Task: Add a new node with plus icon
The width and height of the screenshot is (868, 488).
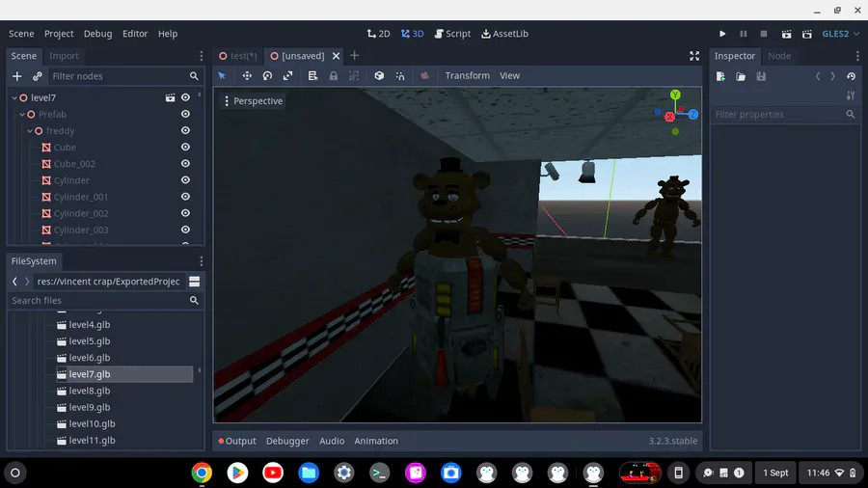Action: (17, 76)
